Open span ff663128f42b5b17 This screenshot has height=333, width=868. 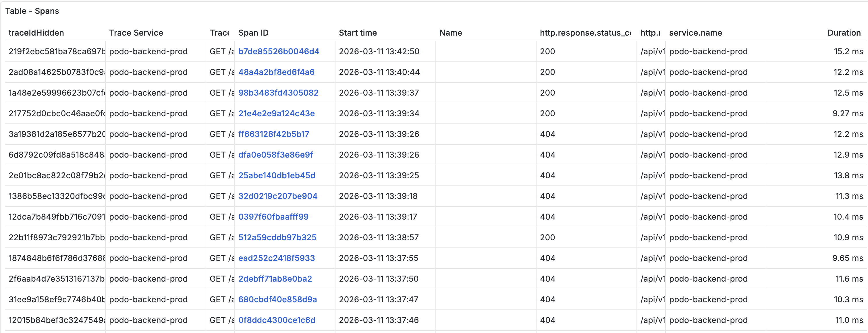pyautogui.click(x=274, y=134)
